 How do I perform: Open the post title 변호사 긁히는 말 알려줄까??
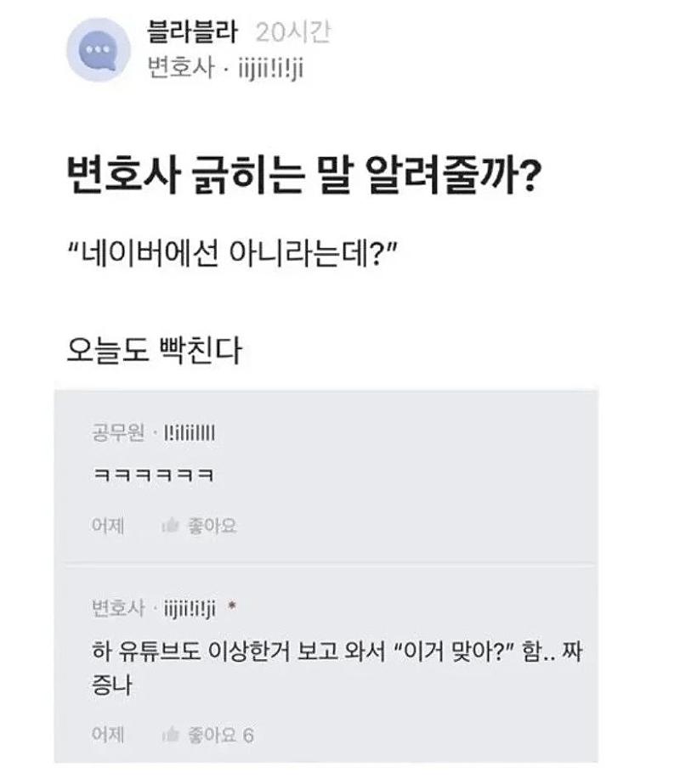[x=301, y=181]
